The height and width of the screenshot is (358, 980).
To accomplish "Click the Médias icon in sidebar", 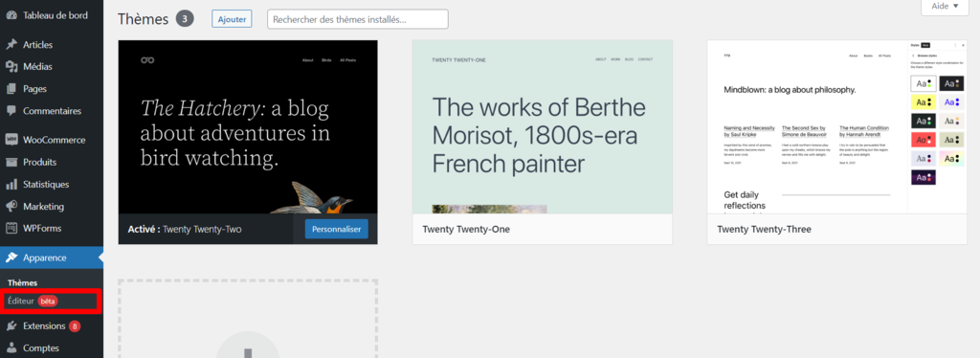I will click(x=11, y=67).
